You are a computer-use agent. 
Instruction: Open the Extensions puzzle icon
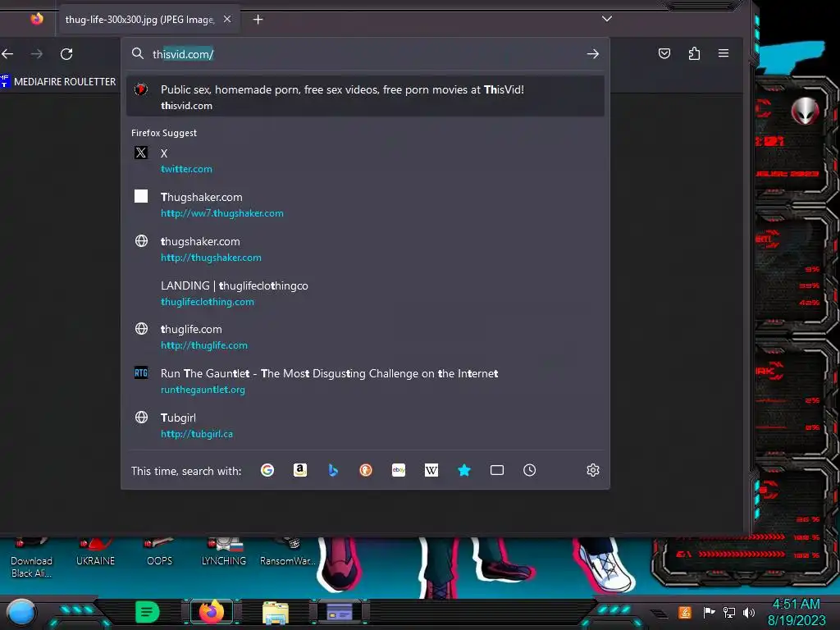(x=694, y=53)
